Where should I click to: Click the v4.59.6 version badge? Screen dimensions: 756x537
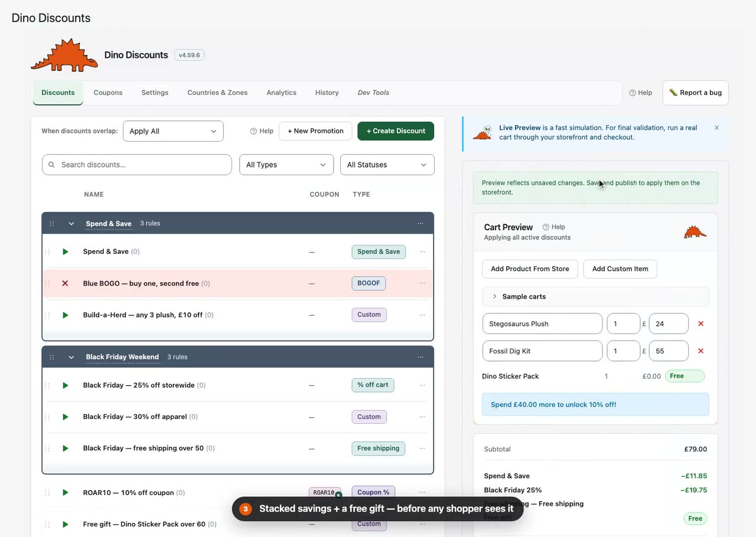[190, 55]
